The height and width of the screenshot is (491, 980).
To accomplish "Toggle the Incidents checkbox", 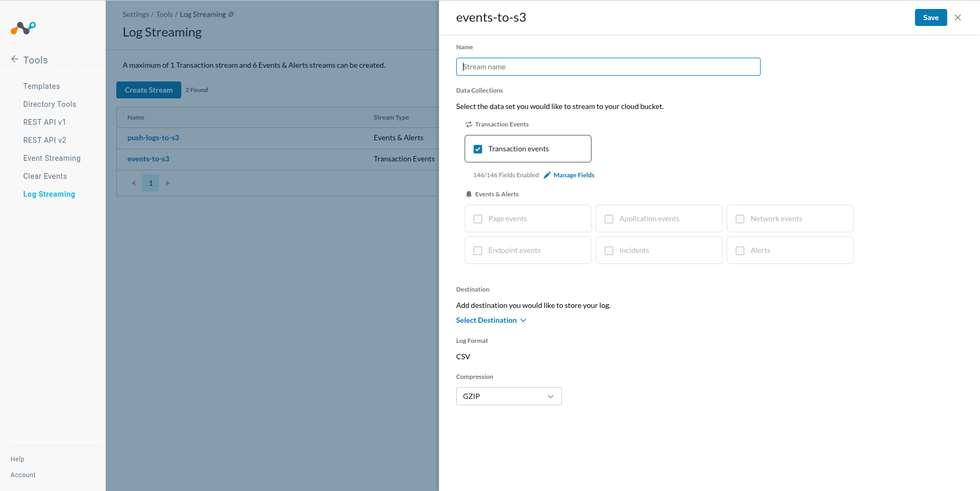I will [x=609, y=251].
